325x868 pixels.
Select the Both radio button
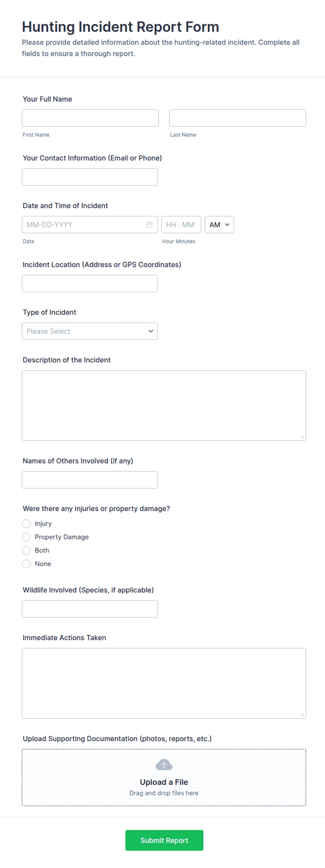tap(26, 550)
